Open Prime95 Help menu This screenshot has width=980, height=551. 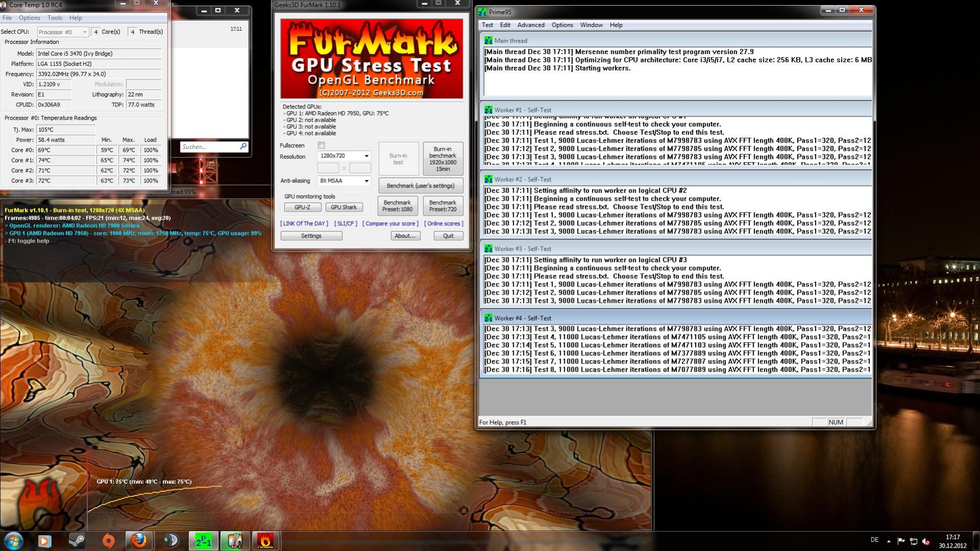pyautogui.click(x=616, y=25)
